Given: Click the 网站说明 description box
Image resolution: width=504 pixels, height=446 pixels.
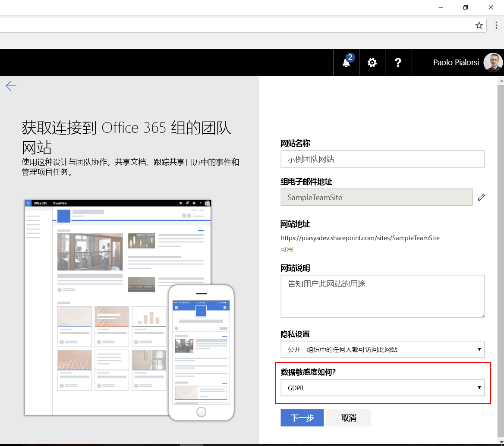Looking at the screenshot, I should pos(382,296).
